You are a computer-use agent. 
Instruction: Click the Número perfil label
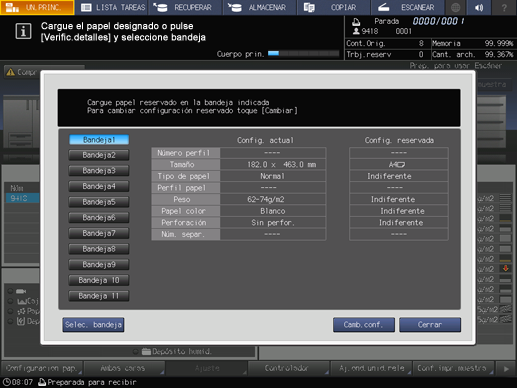186,153
